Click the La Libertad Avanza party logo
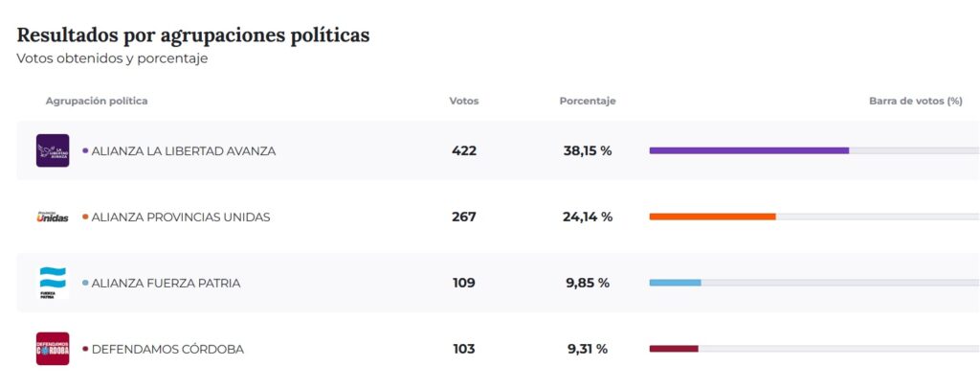 point(53,150)
